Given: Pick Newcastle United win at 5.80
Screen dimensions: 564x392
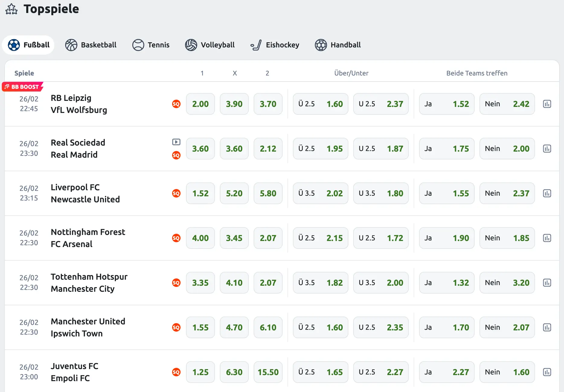Looking at the screenshot, I should [268, 193].
